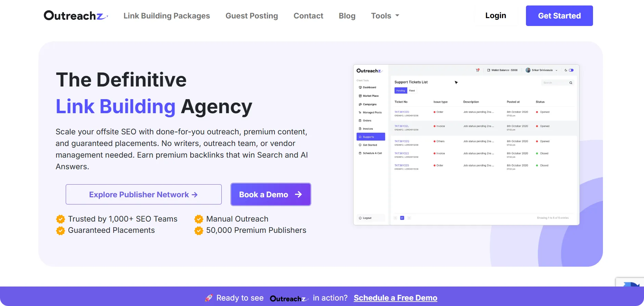Click the Login button
Viewport: 644px width, 306px height.
coord(496,16)
